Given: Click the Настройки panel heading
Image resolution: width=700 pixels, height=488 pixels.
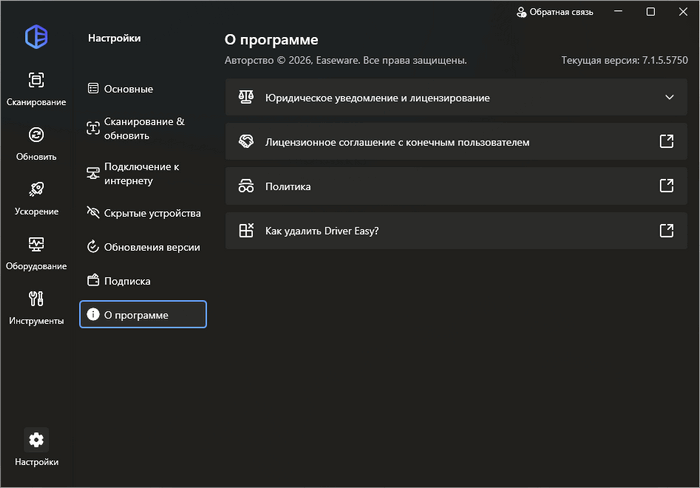Looking at the screenshot, I should [x=114, y=38].
